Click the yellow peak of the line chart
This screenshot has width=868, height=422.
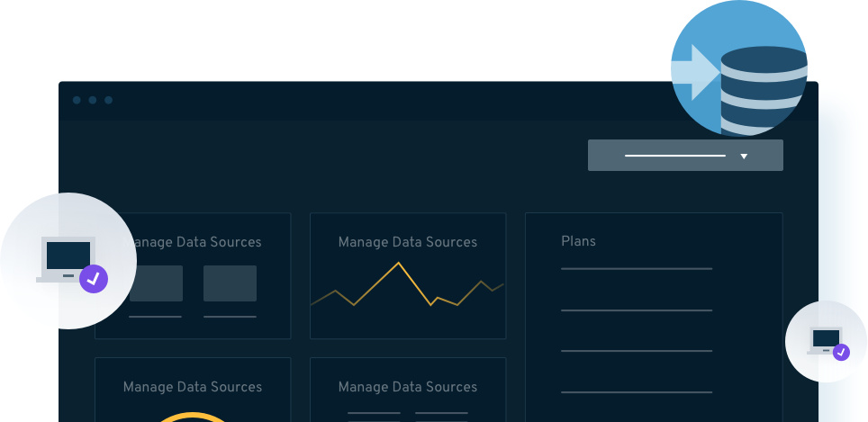click(397, 263)
